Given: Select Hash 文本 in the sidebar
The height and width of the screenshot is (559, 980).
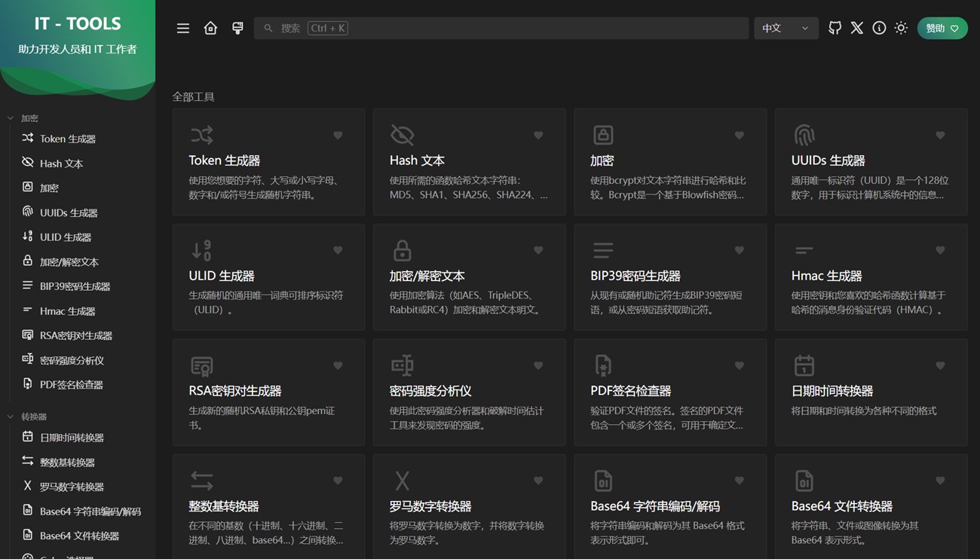Looking at the screenshot, I should point(61,163).
